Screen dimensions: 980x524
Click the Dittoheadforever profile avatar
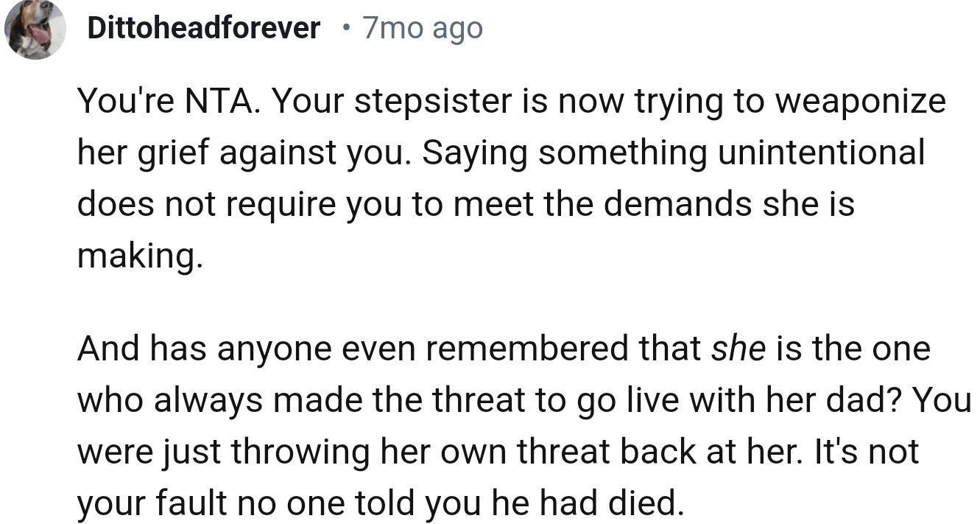pos(34,29)
